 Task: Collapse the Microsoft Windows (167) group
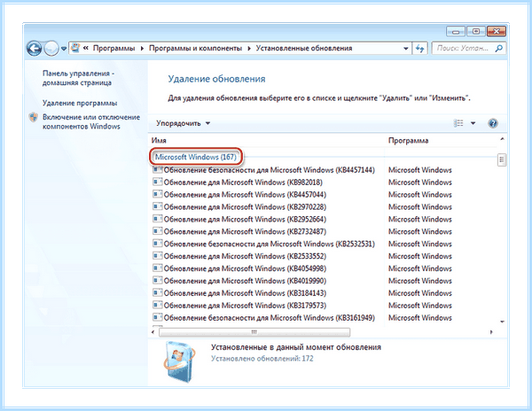tap(196, 157)
